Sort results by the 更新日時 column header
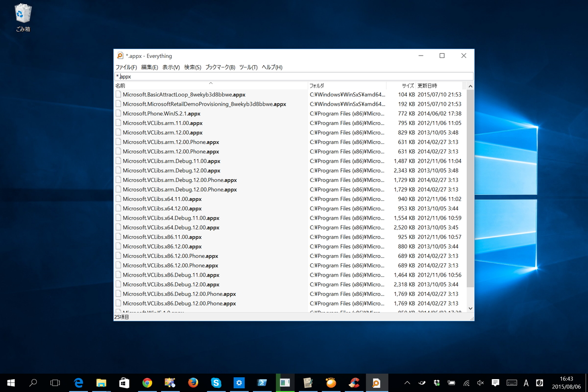Viewport: 588px width, 392px height. [440, 86]
